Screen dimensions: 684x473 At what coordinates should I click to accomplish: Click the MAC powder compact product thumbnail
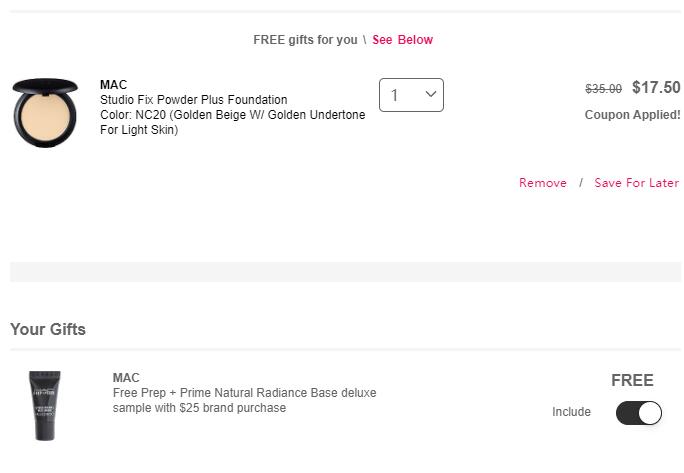tap(45, 112)
